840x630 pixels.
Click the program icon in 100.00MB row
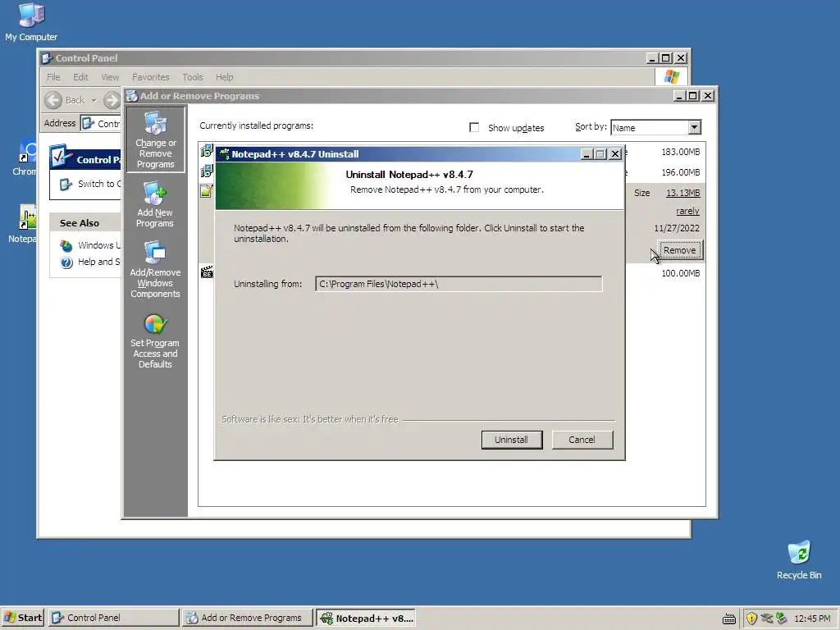[207, 272]
